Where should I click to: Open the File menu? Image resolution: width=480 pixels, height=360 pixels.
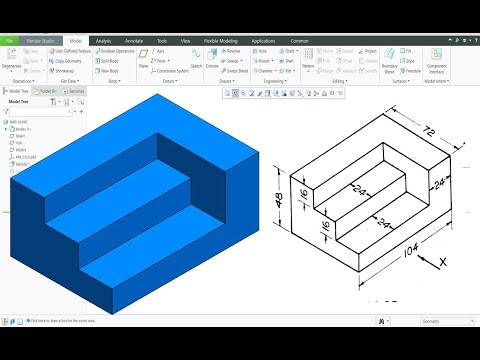pyautogui.click(x=9, y=41)
